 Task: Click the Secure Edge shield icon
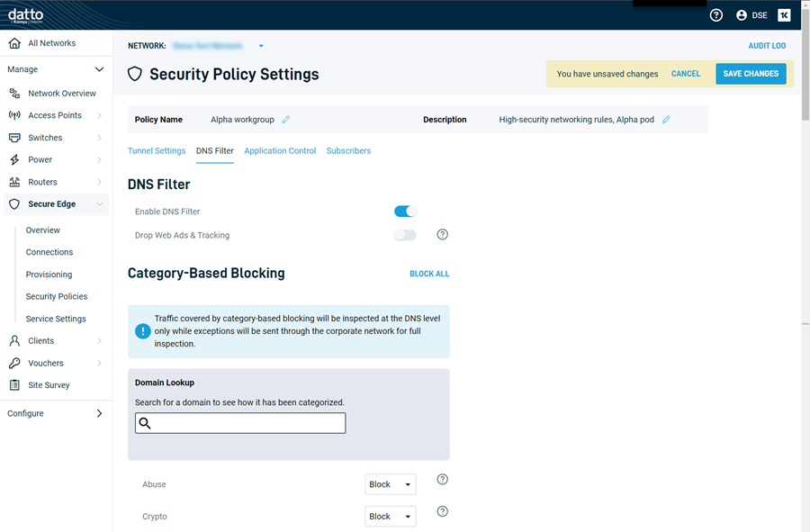pos(14,203)
